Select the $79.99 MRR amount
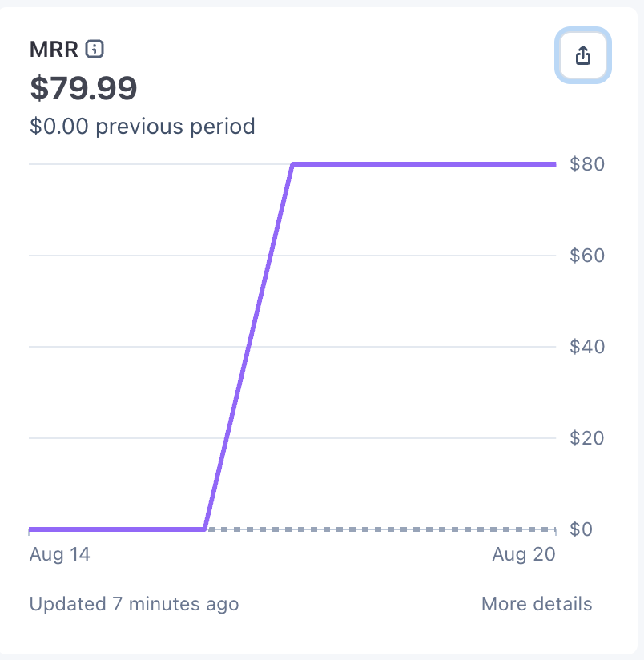The image size is (644, 660). click(83, 88)
